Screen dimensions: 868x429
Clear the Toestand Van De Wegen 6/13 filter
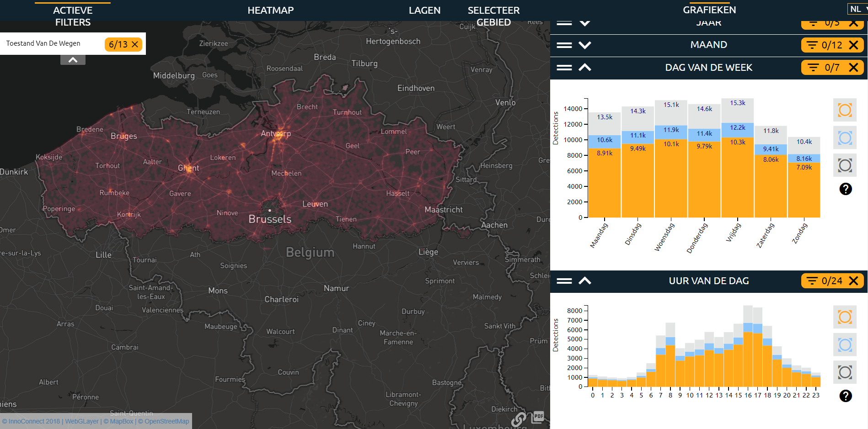pyautogui.click(x=135, y=44)
